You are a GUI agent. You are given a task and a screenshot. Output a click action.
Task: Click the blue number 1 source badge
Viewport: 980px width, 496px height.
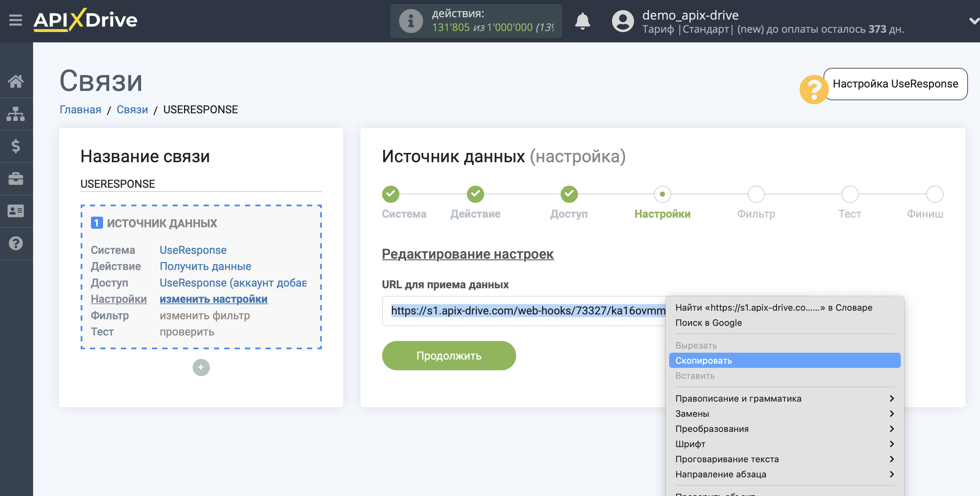click(96, 223)
